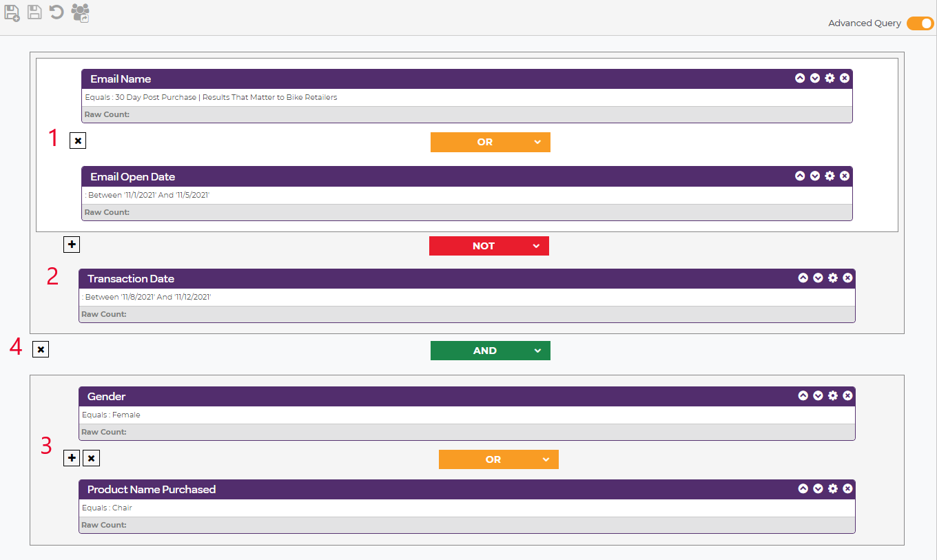Click Raw Count label in Transaction Date card
Viewport: 937px width, 560px height.
click(104, 314)
